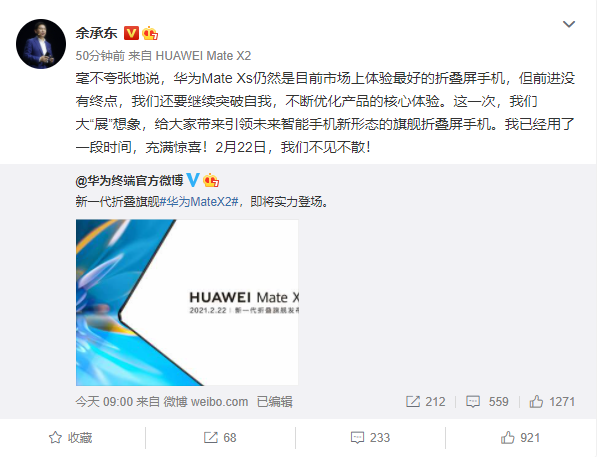Click the crown membership icon beside 余承东
This screenshot has height=457, width=597.
point(150,33)
